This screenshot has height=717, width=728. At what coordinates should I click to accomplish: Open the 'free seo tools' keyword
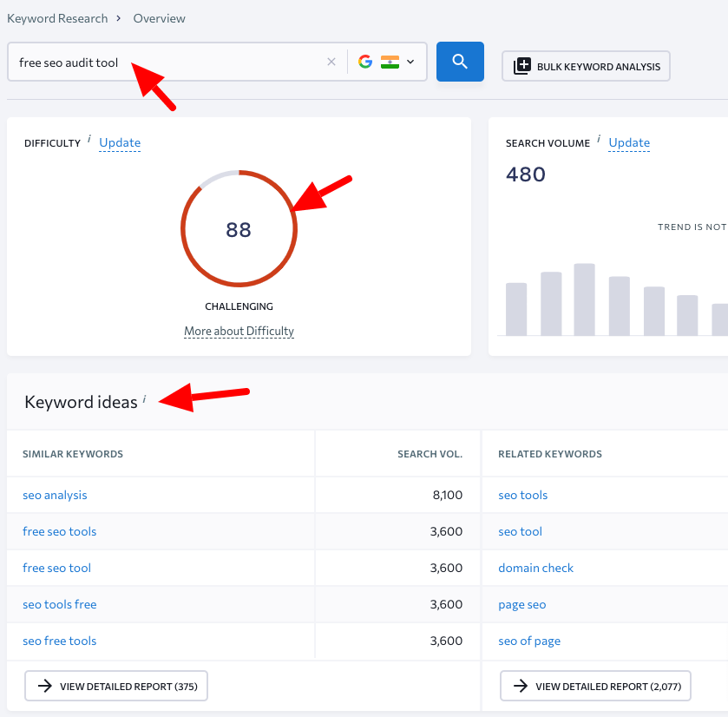[x=59, y=531]
